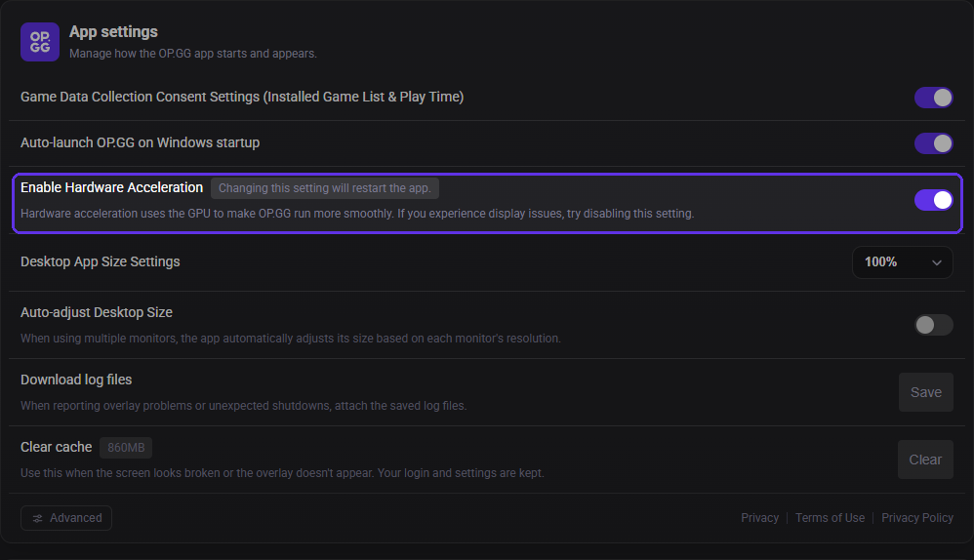Click the Desktop App Size Settings label
974x560 pixels.
(100, 261)
